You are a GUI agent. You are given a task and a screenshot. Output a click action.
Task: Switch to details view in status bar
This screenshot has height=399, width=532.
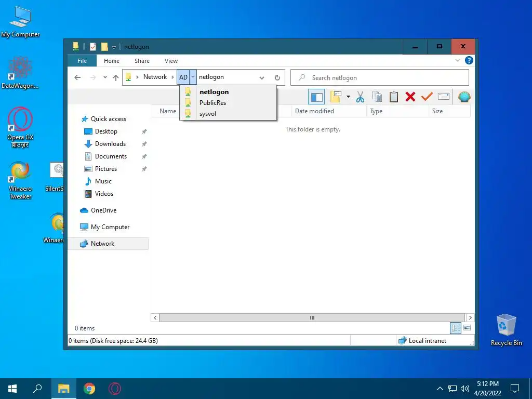pos(456,328)
